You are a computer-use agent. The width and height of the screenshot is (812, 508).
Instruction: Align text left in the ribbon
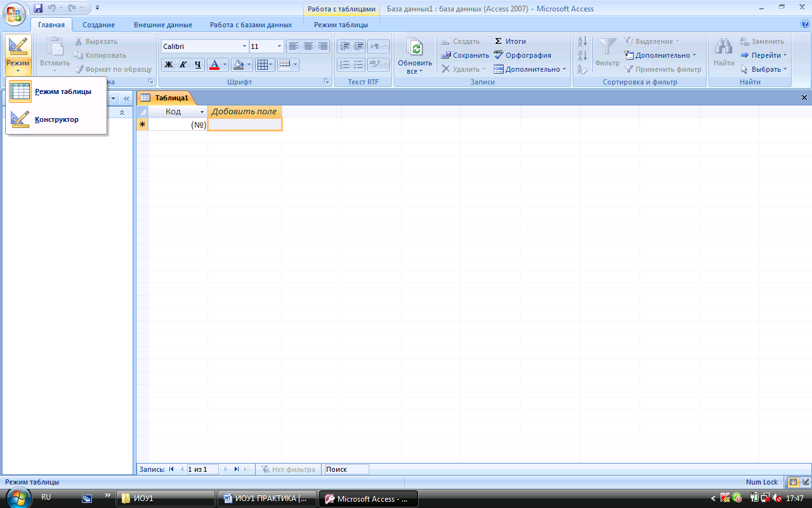pyautogui.click(x=293, y=46)
